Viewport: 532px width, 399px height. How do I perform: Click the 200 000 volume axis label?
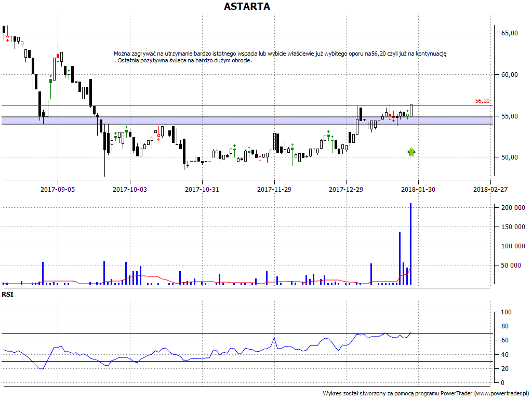(513, 208)
